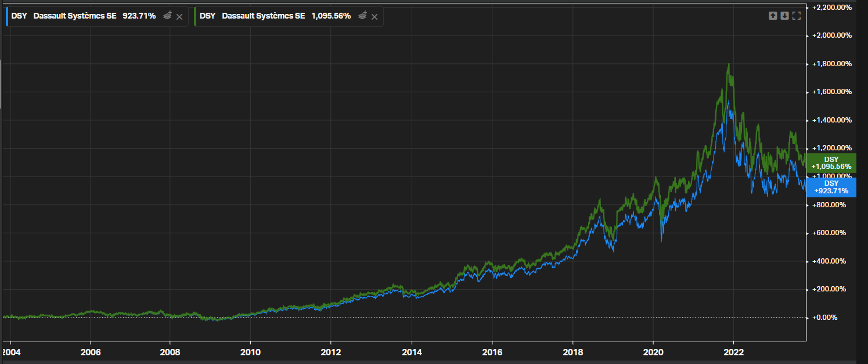Click the 2022 date label

click(733, 352)
